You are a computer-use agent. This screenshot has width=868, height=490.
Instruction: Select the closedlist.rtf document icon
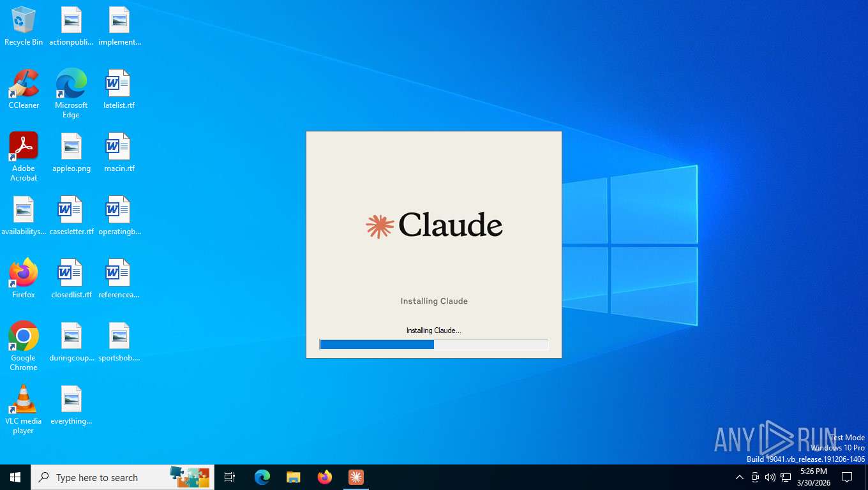click(x=71, y=279)
